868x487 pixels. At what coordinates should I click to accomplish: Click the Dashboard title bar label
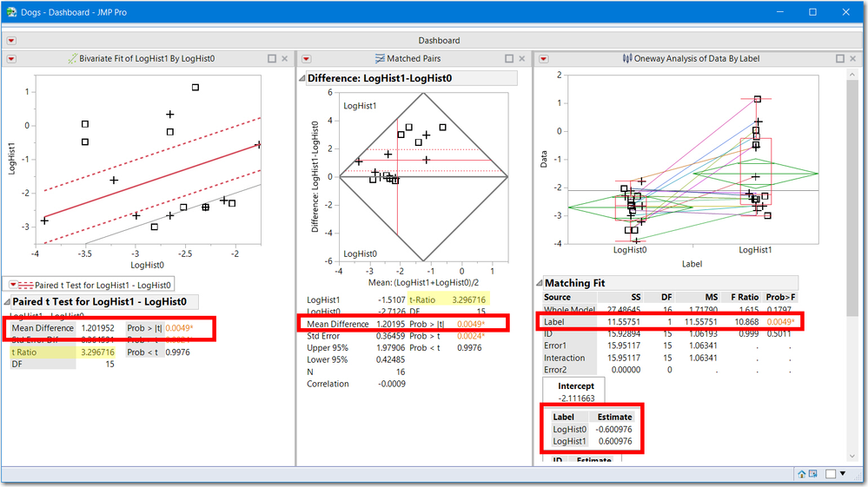click(x=439, y=40)
